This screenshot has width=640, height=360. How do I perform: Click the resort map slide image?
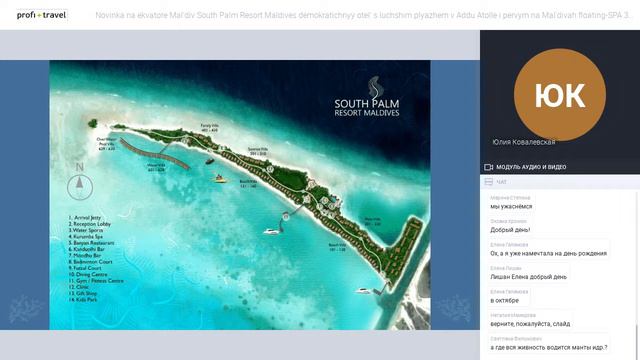coord(240,195)
